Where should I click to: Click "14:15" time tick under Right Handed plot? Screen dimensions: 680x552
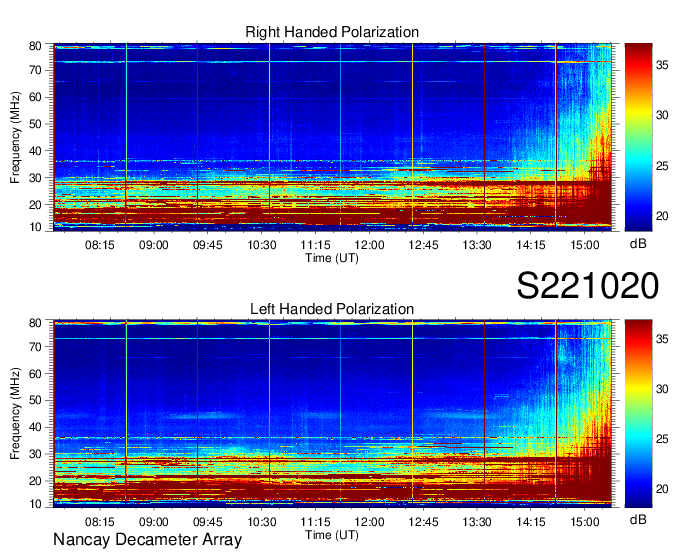[x=531, y=245]
